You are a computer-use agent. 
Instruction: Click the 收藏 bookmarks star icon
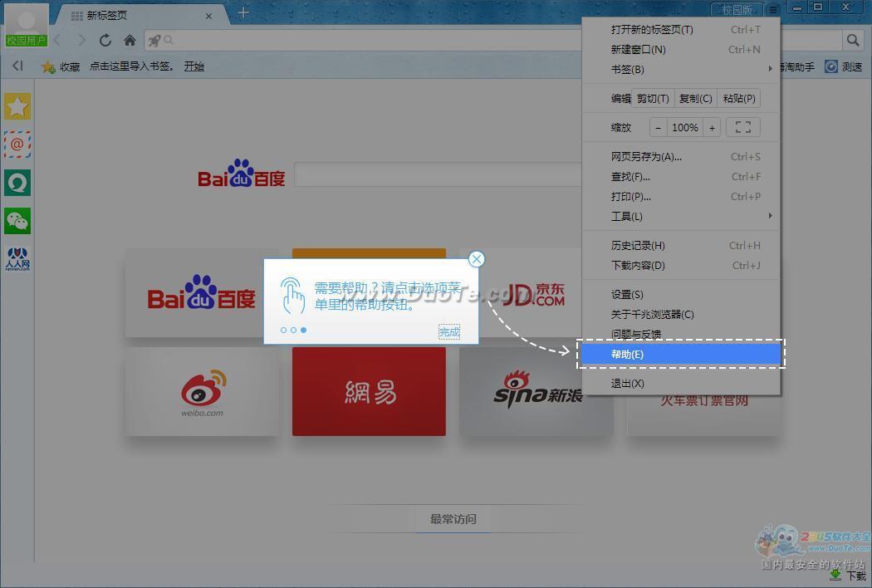click(x=48, y=66)
